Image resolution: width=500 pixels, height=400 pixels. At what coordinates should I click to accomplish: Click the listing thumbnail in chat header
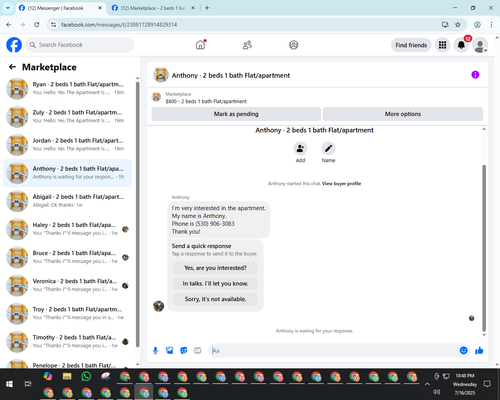161,75
